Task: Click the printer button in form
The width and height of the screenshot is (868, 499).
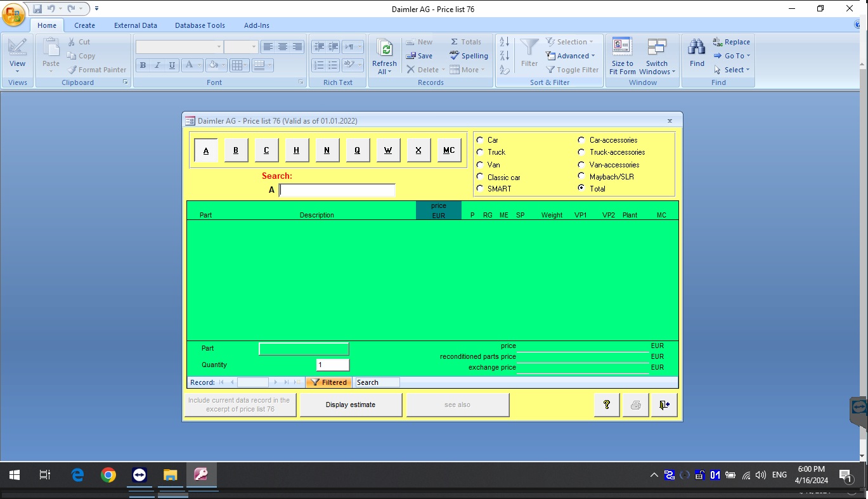Action: (x=635, y=405)
